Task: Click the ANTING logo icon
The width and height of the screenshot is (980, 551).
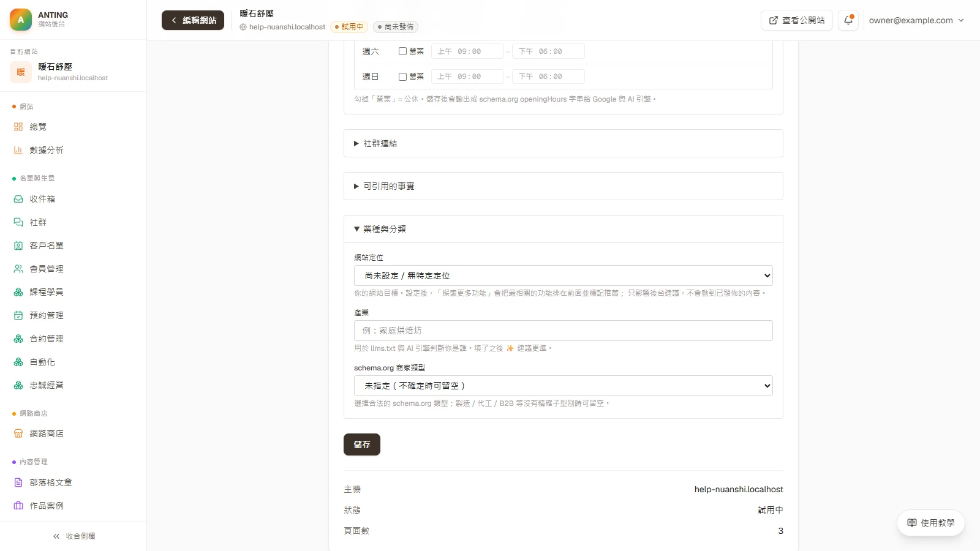Action: (x=21, y=20)
